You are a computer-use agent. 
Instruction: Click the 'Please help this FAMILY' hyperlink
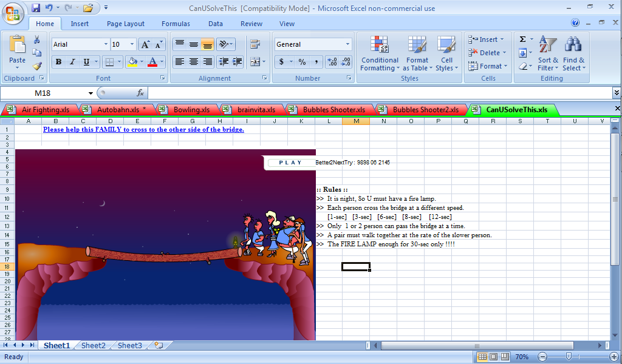pos(143,129)
